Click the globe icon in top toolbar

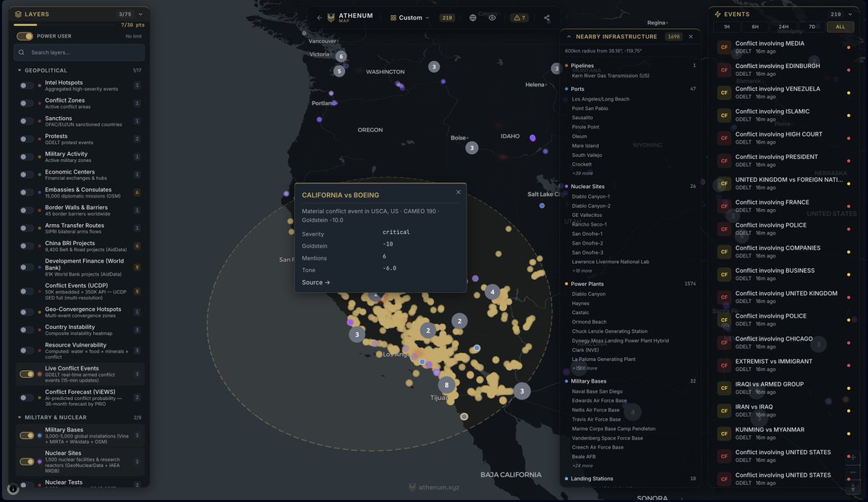coord(473,17)
